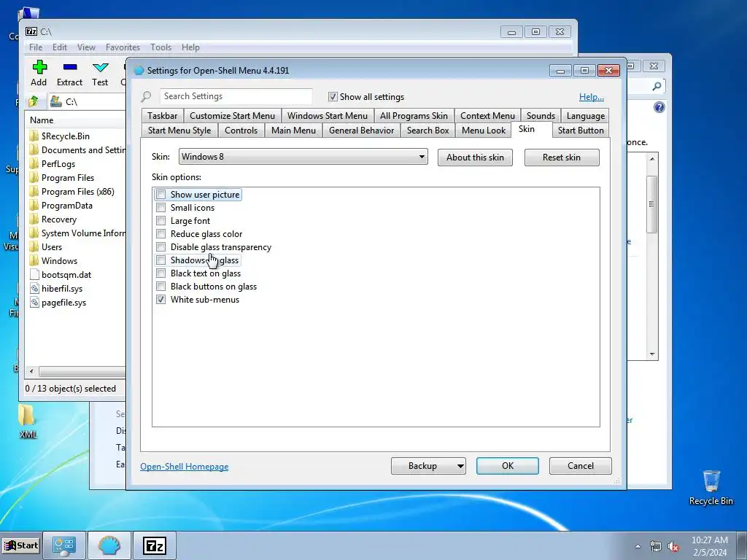Switch to the Menu Look tab
Viewport: 747px width, 560px height.
point(483,131)
